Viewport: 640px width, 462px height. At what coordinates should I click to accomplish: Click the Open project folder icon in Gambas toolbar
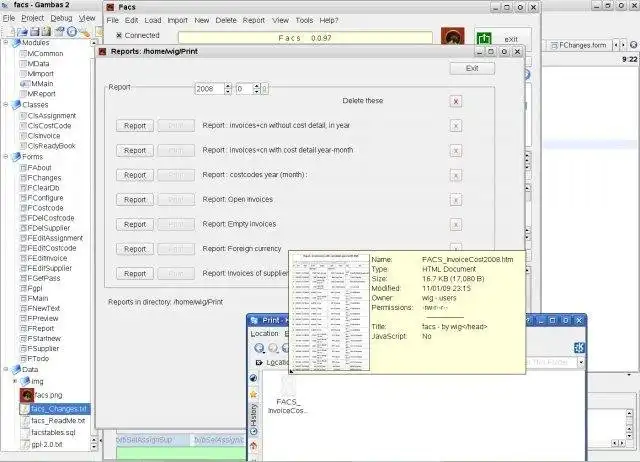[22, 32]
